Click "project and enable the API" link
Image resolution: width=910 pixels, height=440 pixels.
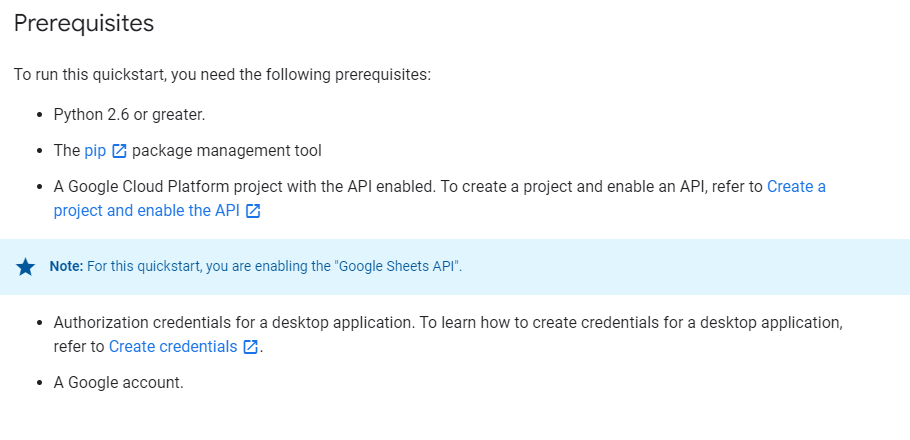point(147,210)
